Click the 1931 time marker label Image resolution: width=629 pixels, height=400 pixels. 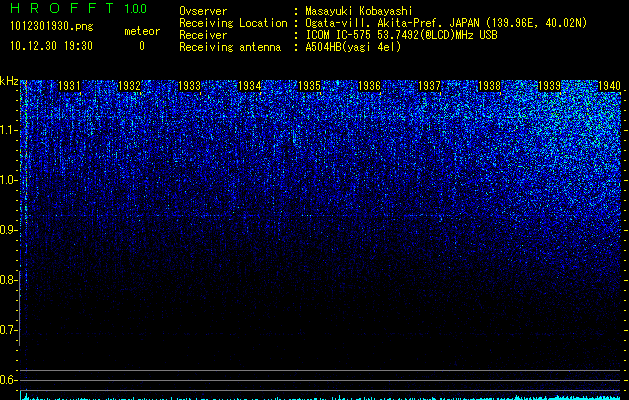[69, 86]
